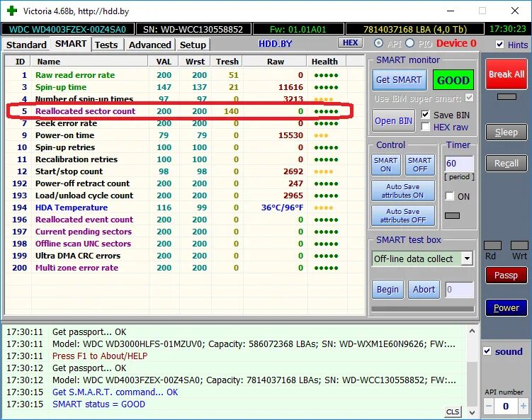Screen dimensions: 532x420
Task: Open the Tests tab
Action: [x=106, y=45]
